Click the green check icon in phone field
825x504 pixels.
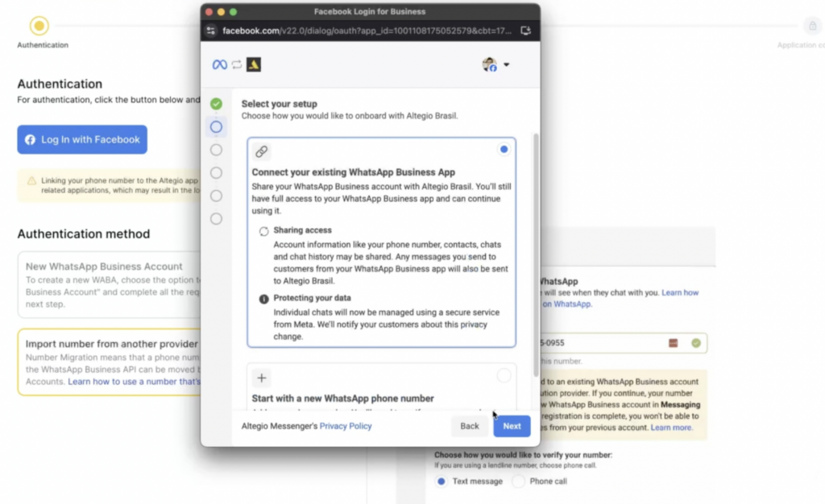pos(696,343)
